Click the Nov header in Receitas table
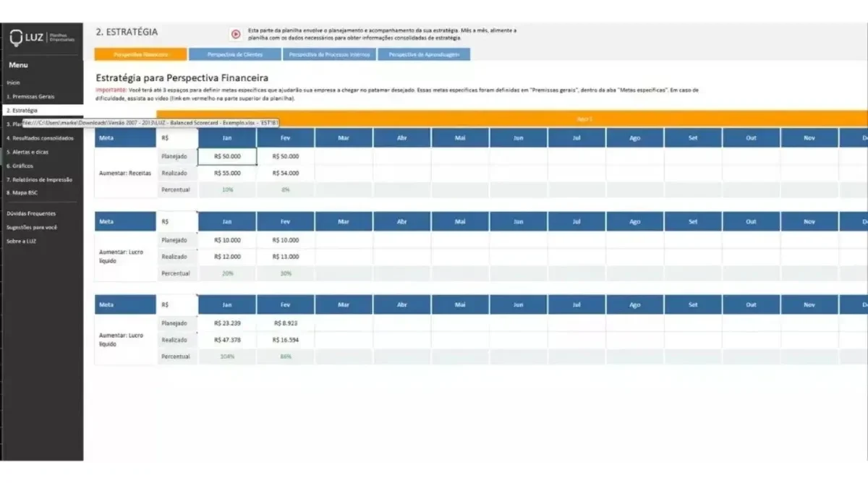Image resolution: width=868 pixels, height=483 pixels. tap(809, 137)
